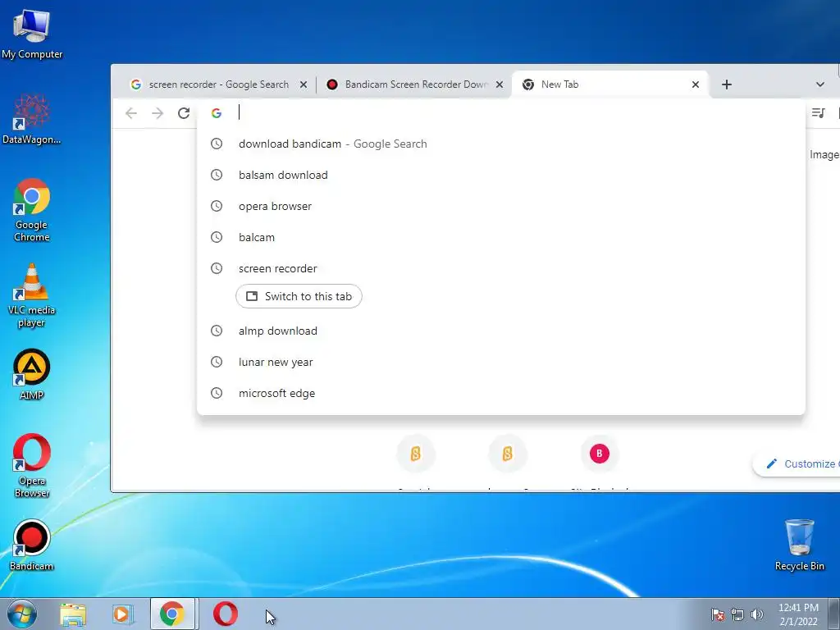The image size is (840, 630).
Task: Show the clock at 12:41 PM
Action: pyautogui.click(x=798, y=614)
